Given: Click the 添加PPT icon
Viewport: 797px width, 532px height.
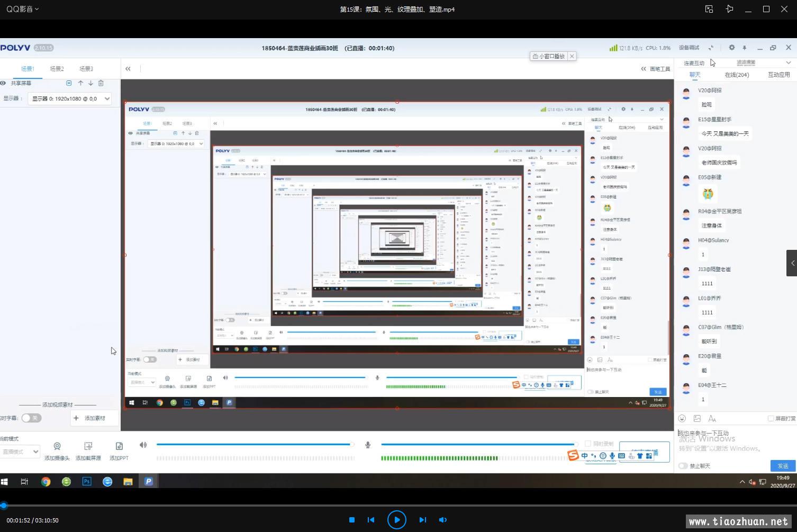Looking at the screenshot, I should pyautogui.click(x=119, y=447).
